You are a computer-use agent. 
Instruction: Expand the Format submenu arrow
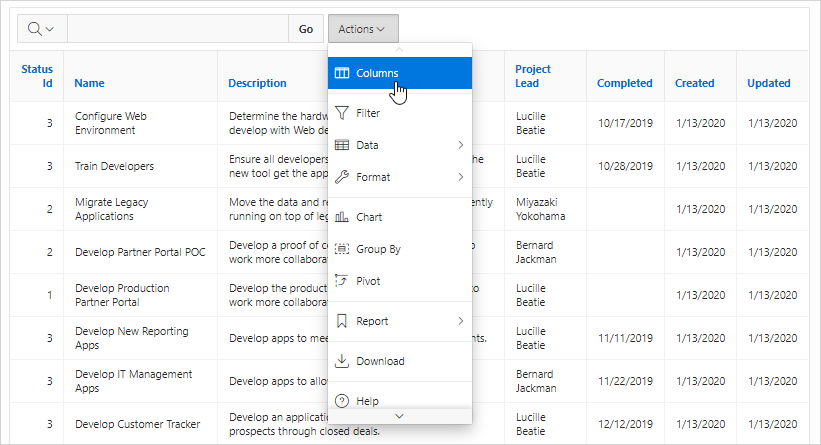(x=460, y=177)
